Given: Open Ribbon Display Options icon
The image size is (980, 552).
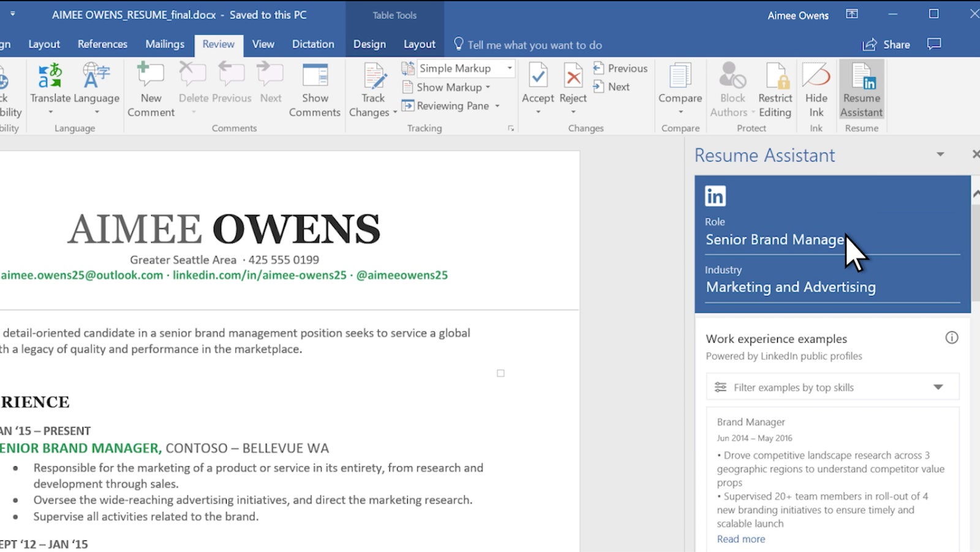Looking at the screenshot, I should tap(852, 14).
